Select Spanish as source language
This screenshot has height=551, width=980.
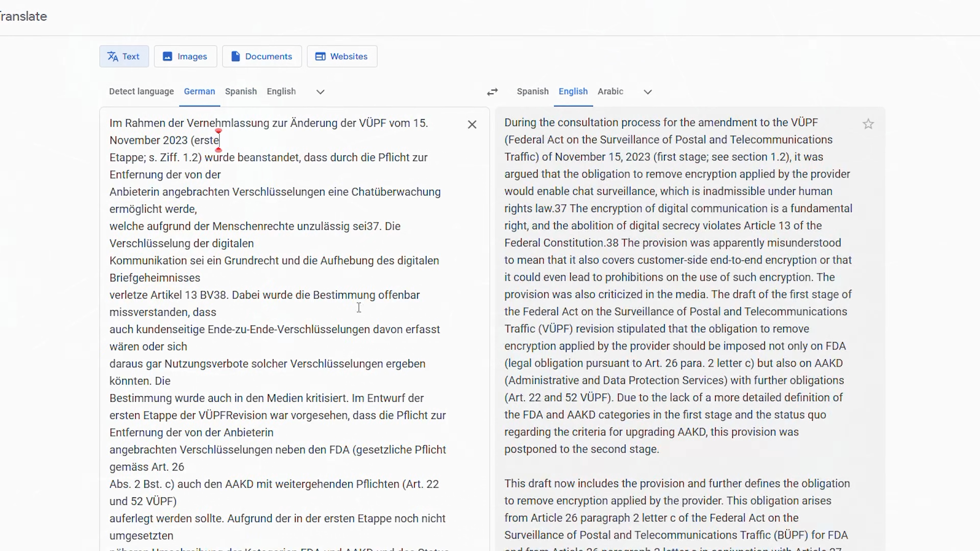241,91
